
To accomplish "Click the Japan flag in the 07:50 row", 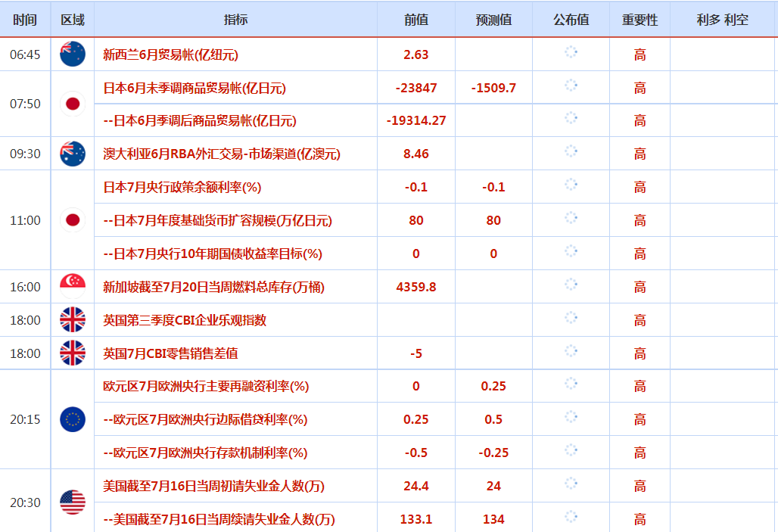I will pyautogui.click(x=73, y=104).
